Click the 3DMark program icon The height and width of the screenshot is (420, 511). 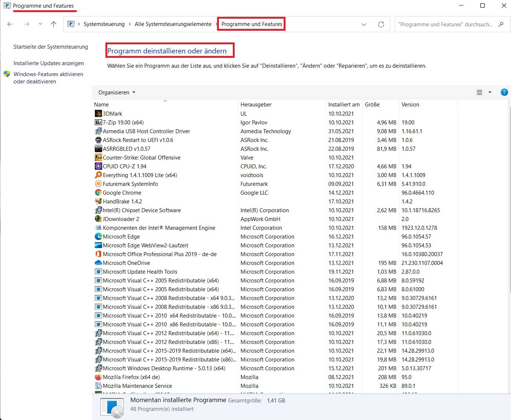98,114
